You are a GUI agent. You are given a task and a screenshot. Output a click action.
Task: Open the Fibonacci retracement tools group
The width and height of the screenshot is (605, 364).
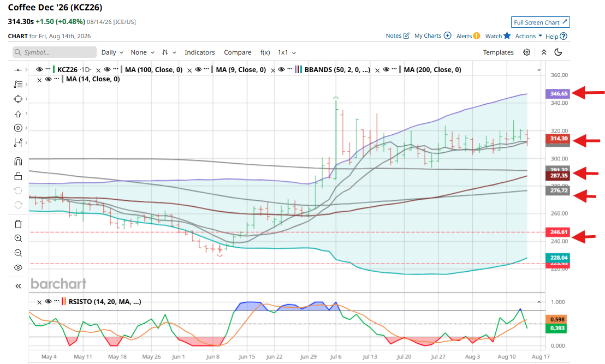(18, 84)
